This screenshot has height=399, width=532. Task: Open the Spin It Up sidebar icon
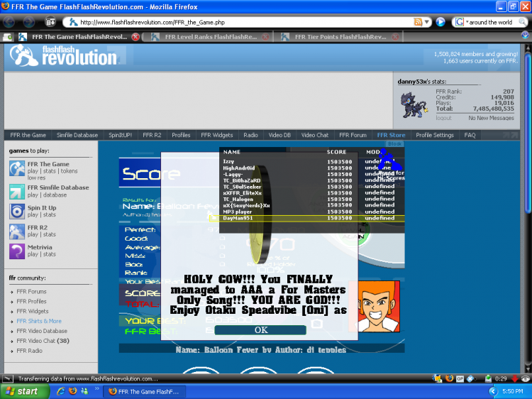17,212
